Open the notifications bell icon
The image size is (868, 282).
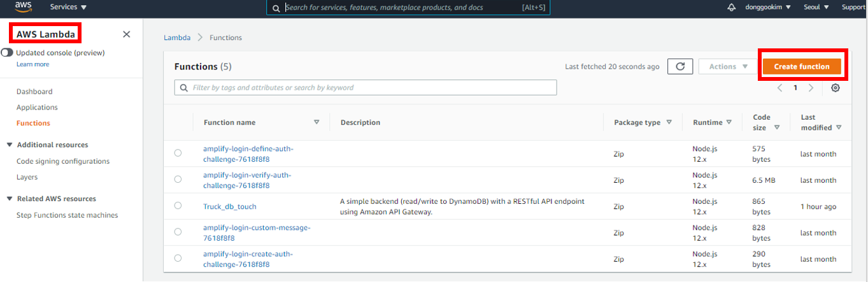(x=731, y=8)
